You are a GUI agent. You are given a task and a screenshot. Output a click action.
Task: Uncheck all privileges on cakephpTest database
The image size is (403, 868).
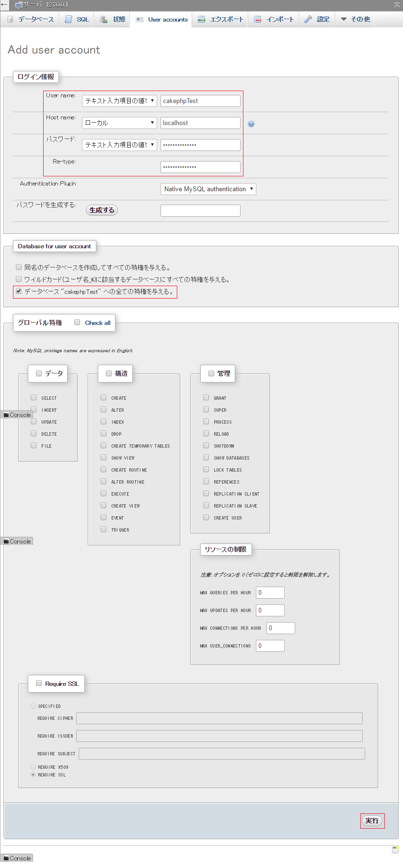[19, 291]
